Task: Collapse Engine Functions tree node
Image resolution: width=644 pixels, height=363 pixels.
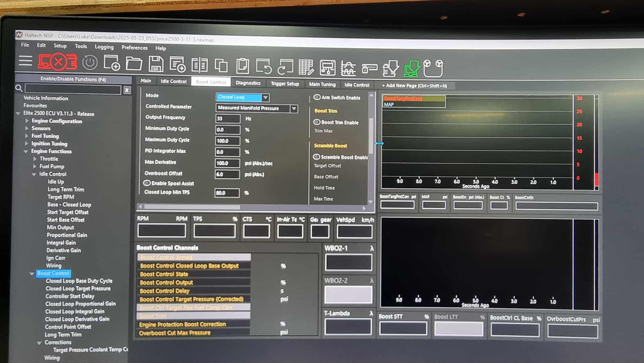Action: [x=26, y=151]
